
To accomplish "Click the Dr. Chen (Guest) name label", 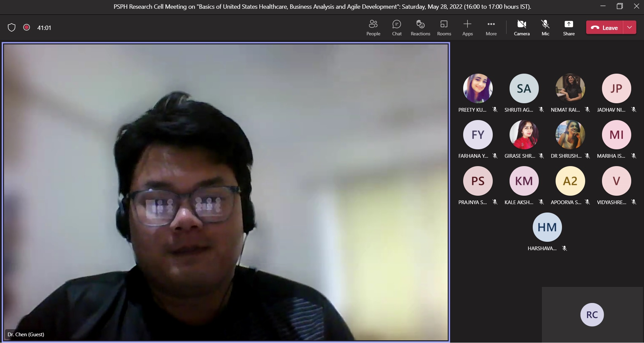I will (26, 335).
